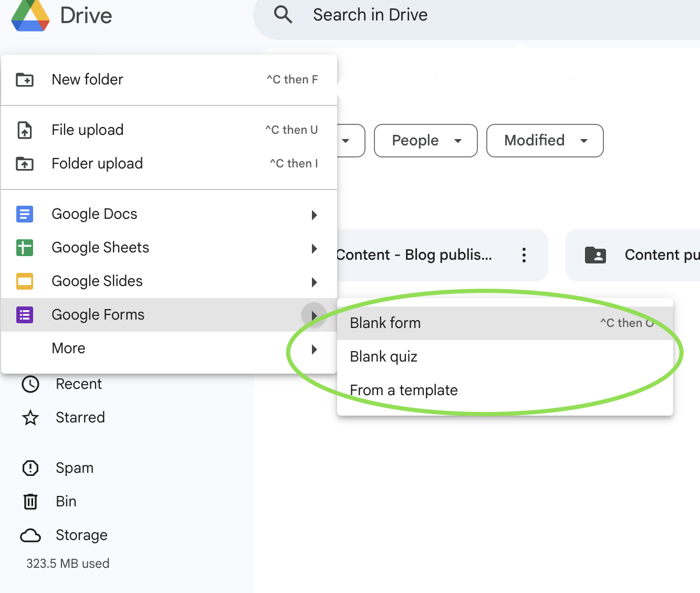The image size is (700, 593).
Task: Open Bin in the sidebar
Action: 66,502
